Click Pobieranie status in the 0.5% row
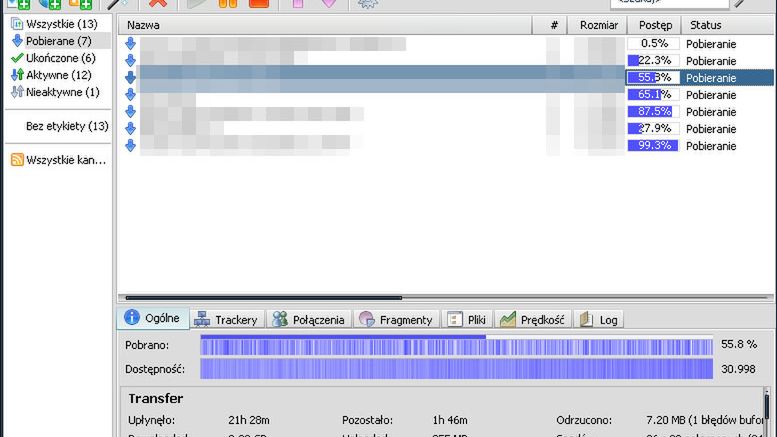 pyautogui.click(x=711, y=44)
